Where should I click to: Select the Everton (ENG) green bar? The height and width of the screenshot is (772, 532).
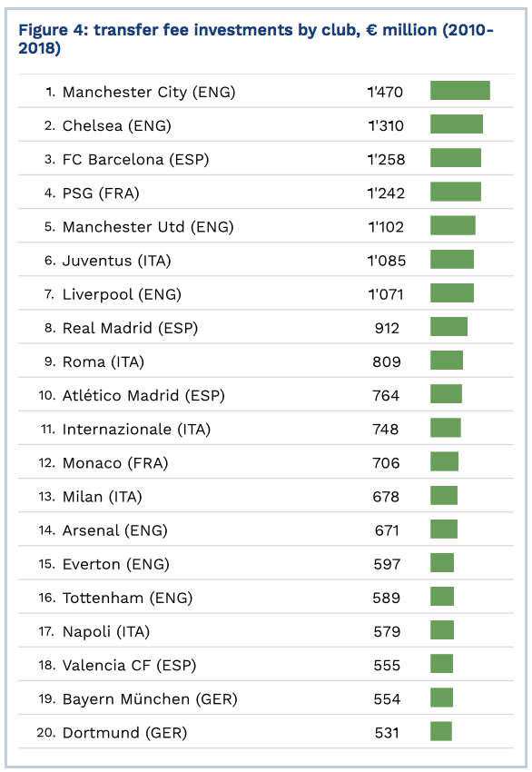442,562
